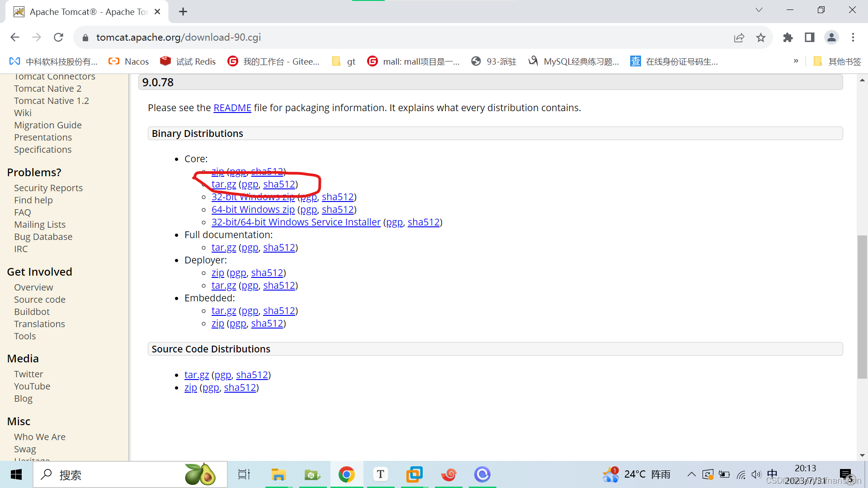The height and width of the screenshot is (488, 868).
Task: Download Embedded zip
Action: point(218,324)
